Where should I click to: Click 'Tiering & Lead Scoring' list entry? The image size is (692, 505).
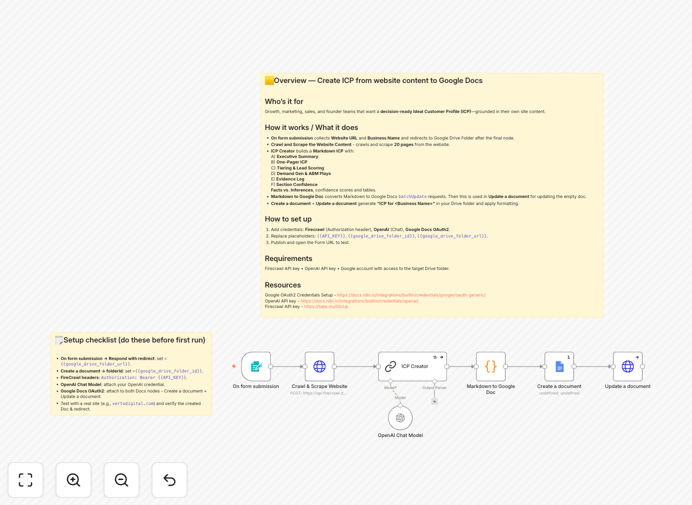(300, 168)
